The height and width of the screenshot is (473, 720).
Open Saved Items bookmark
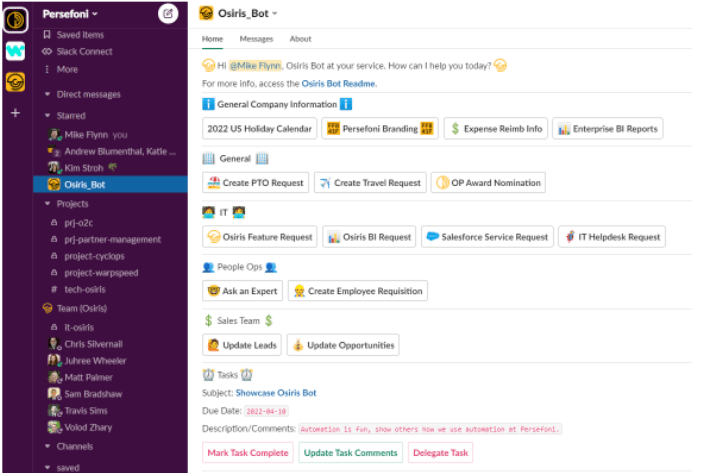(x=73, y=35)
